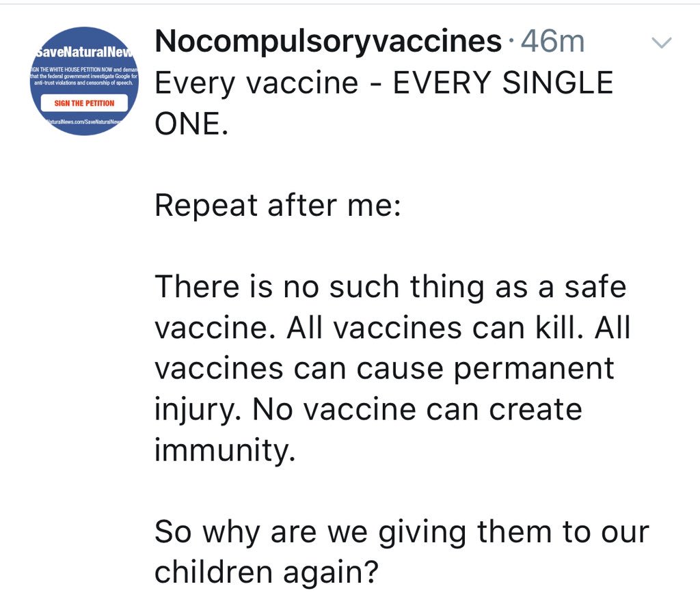
Task: Open the 46m timestamp link
Action: point(552,42)
